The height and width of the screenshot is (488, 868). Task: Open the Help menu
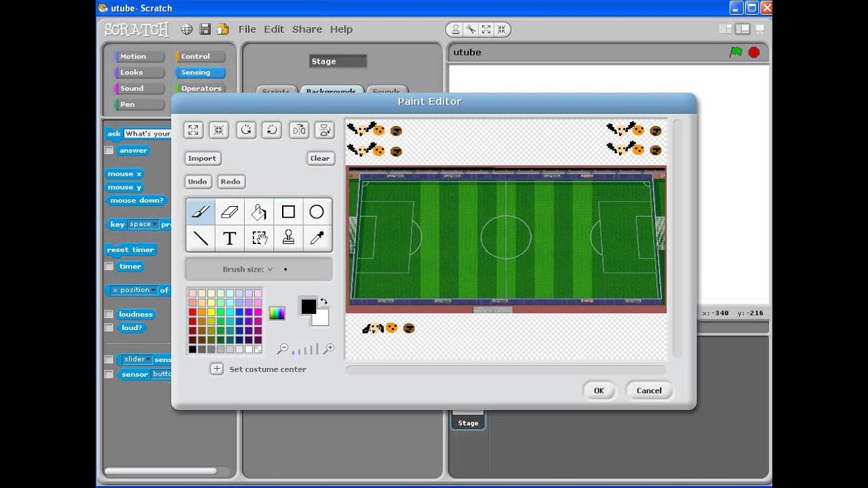[341, 29]
